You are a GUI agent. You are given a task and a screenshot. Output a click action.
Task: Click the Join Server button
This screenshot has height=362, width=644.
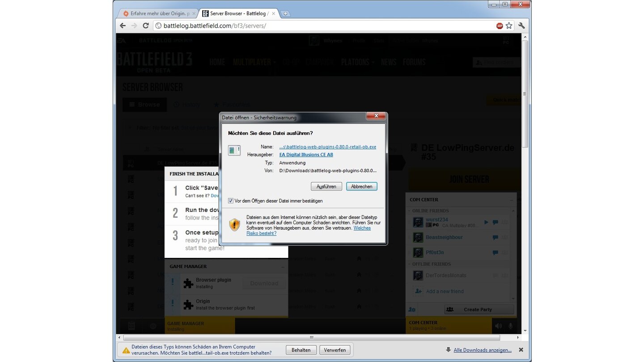[x=465, y=180]
